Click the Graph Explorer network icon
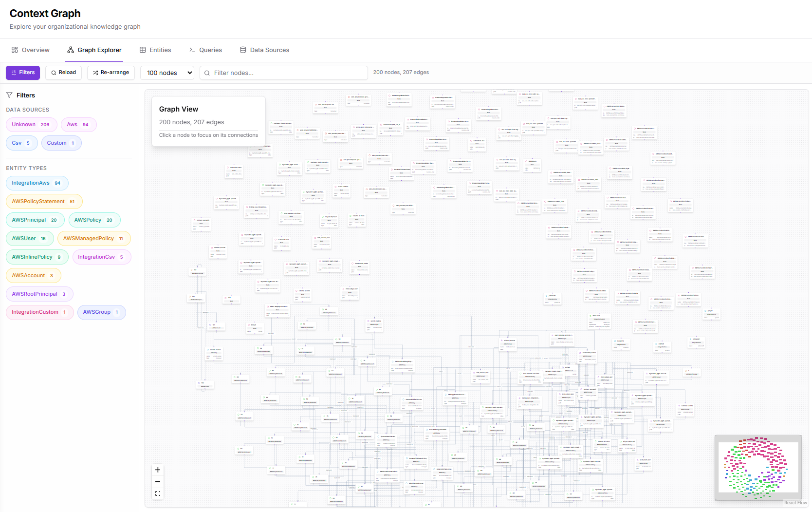 [71, 50]
